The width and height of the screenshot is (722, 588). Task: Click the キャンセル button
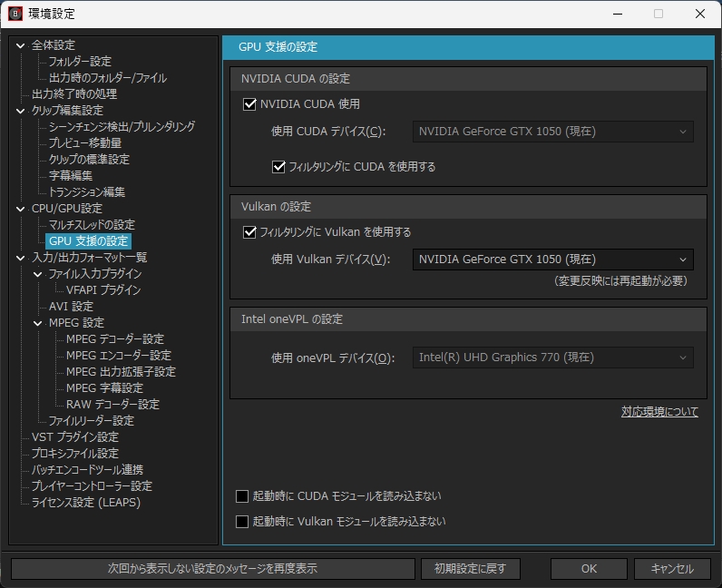672,569
